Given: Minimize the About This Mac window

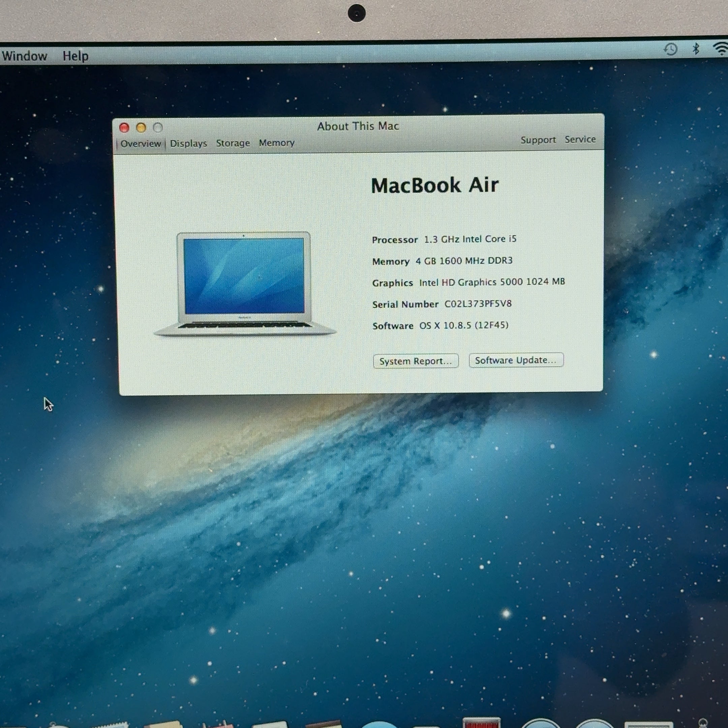Looking at the screenshot, I should pyautogui.click(x=141, y=128).
